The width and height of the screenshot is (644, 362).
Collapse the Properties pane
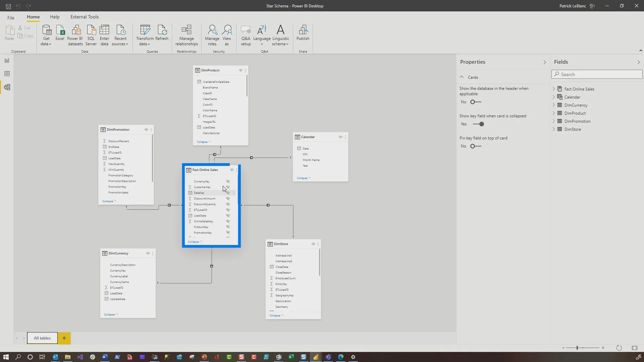[545, 62]
